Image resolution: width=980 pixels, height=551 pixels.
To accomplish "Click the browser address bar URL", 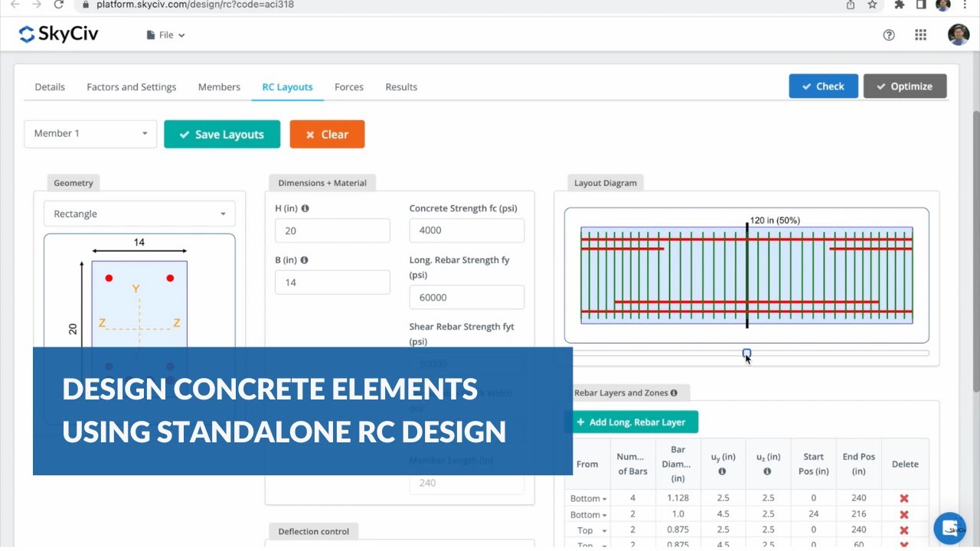I will pos(195,5).
